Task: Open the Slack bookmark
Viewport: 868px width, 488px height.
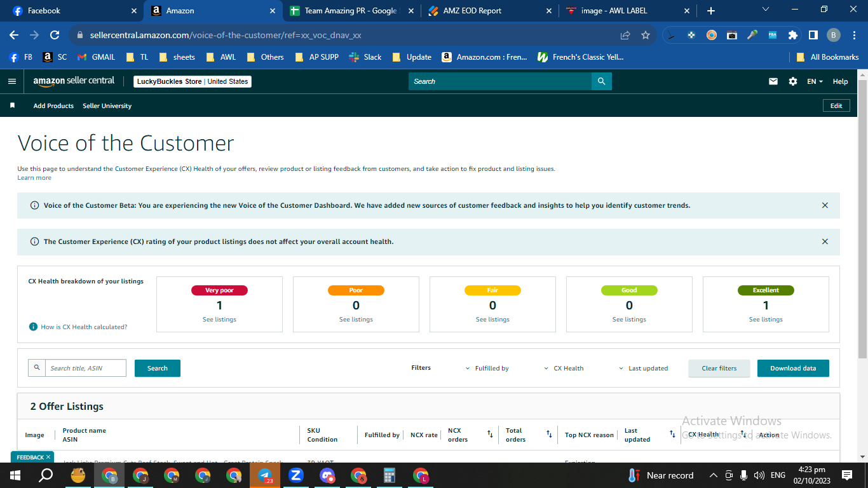Action: (365, 57)
